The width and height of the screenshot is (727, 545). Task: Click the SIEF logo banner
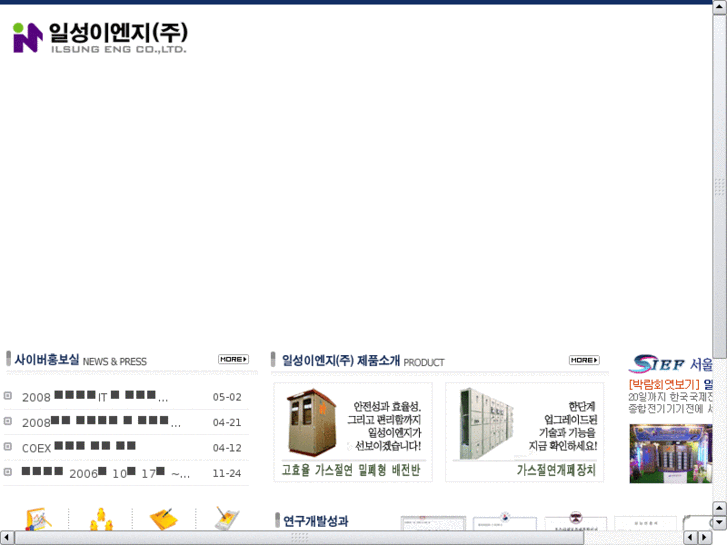(670, 364)
